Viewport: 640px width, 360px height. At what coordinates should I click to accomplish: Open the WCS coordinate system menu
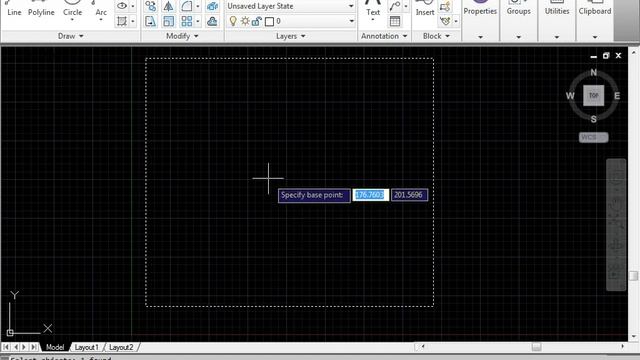tap(593, 138)
